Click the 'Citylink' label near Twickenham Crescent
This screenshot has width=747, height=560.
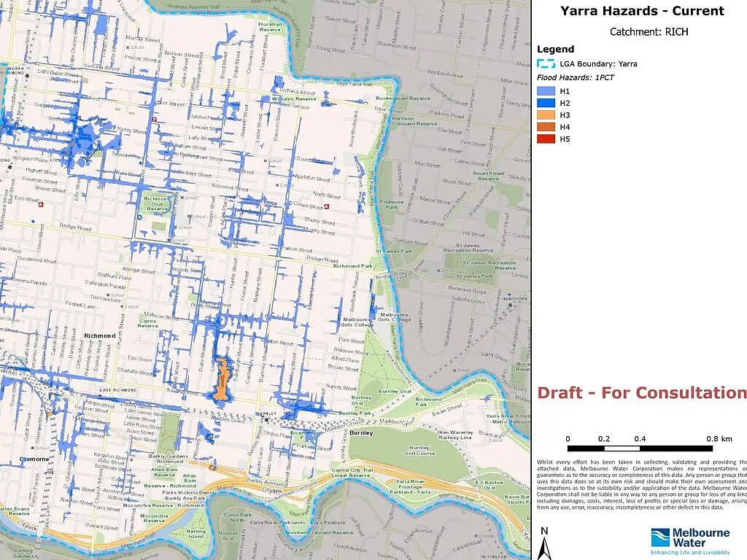pos(273,491)
